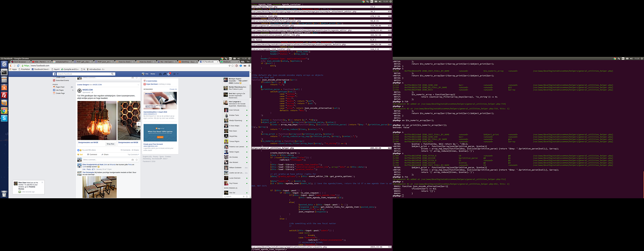
Task: Open the MADE.COM page link
Action: click(87, 90)
